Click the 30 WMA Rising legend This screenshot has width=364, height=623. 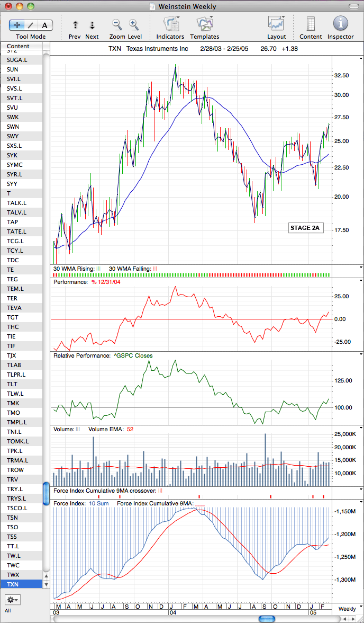point(77,269)
